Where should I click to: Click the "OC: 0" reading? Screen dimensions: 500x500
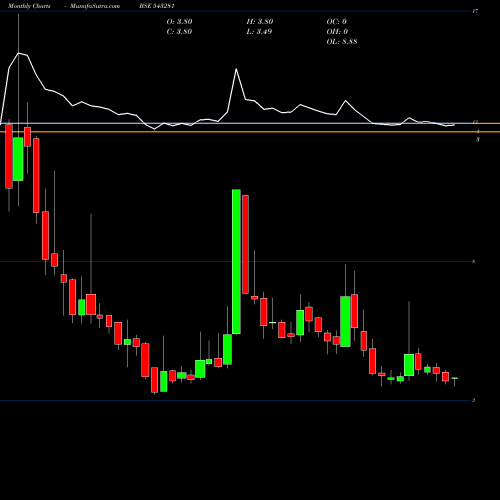[x=337, y=22]
